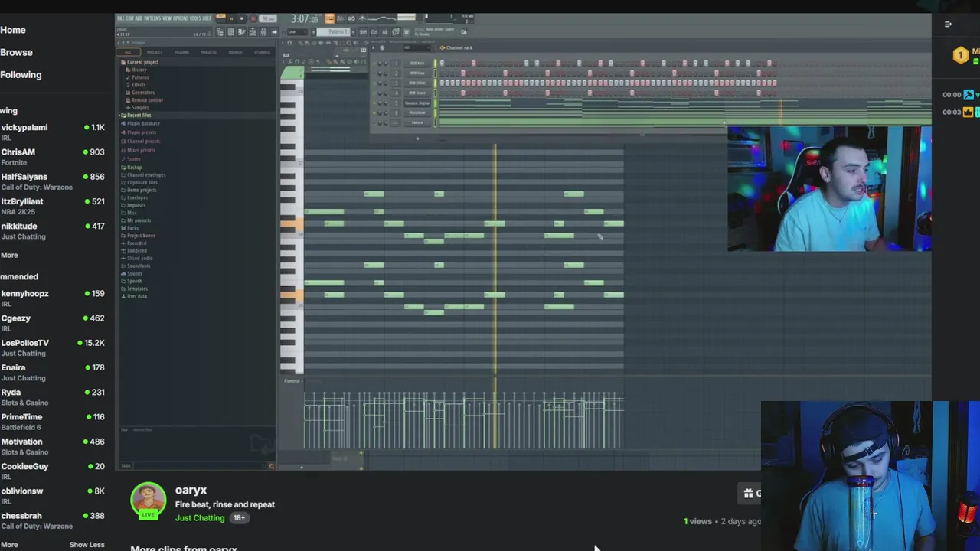Viewport: 980px width, 551px height.
Task: Click the Play button in FL Studio transport
Action: click(231, 18)
